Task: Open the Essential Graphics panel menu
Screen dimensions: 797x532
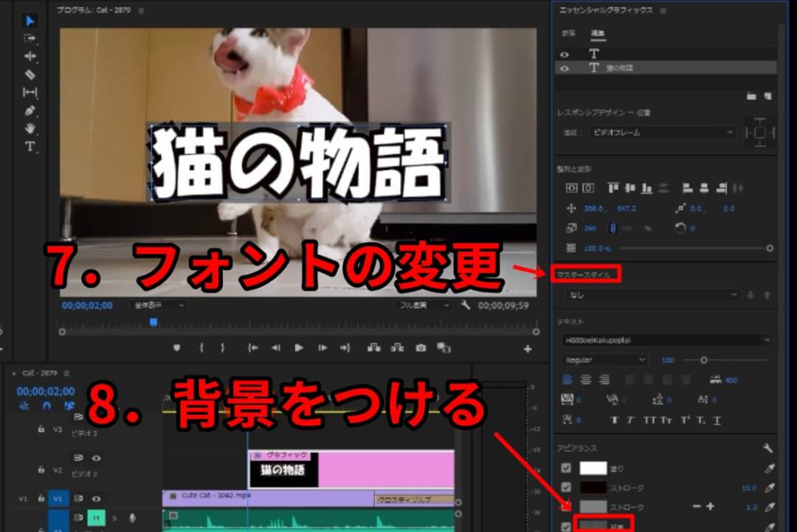Action: [663, 10]
